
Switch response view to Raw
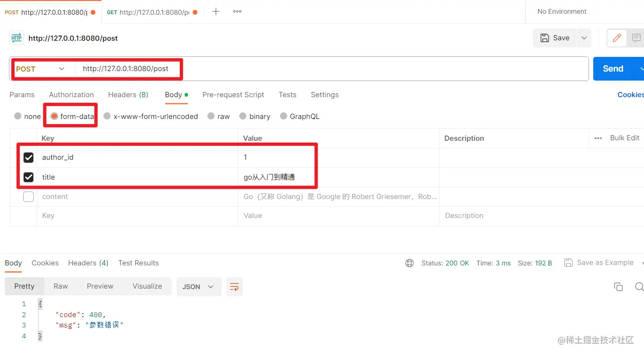click(x=61, y=286)
